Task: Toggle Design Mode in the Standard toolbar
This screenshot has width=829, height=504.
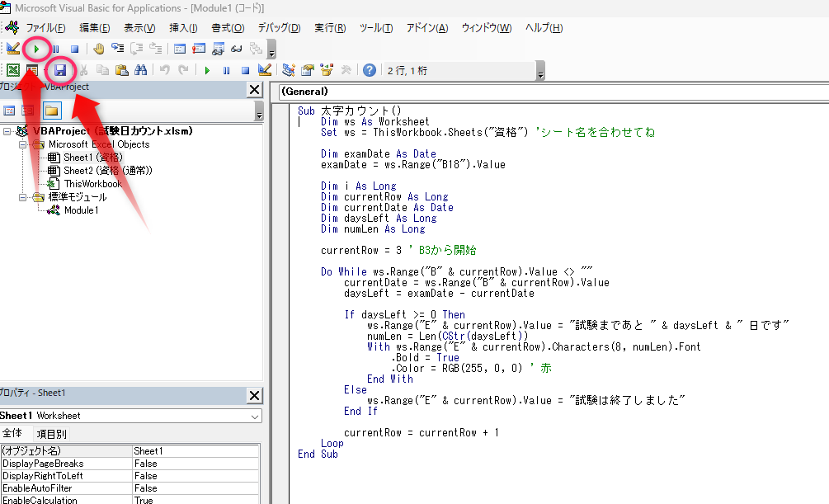Action: point(264,70)
